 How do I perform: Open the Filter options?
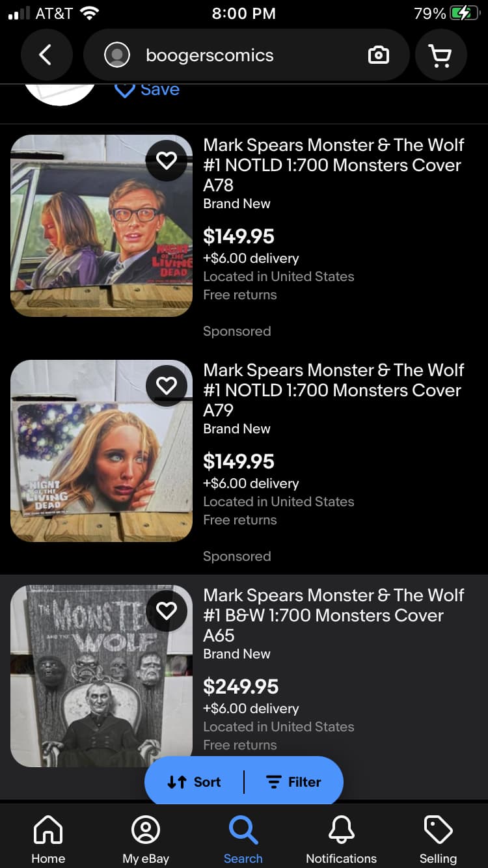pos(294,782)
